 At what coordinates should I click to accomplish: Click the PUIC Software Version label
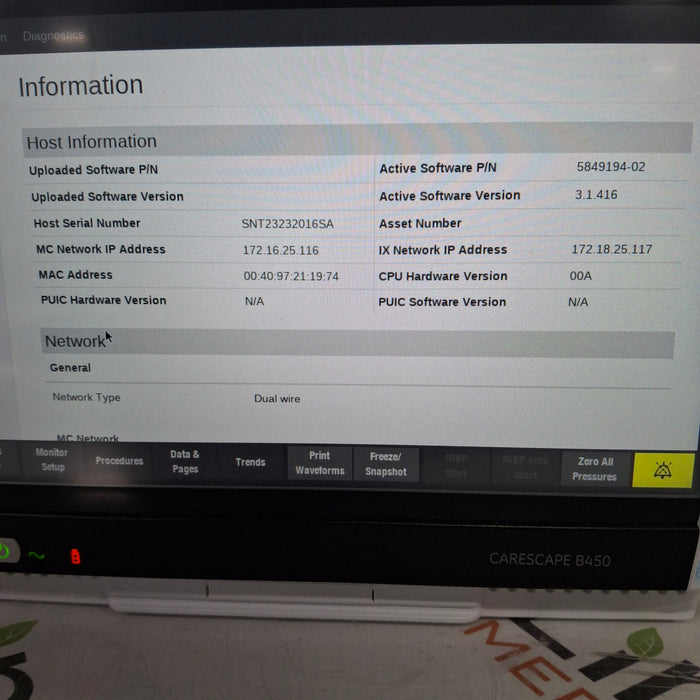[442, 302]
